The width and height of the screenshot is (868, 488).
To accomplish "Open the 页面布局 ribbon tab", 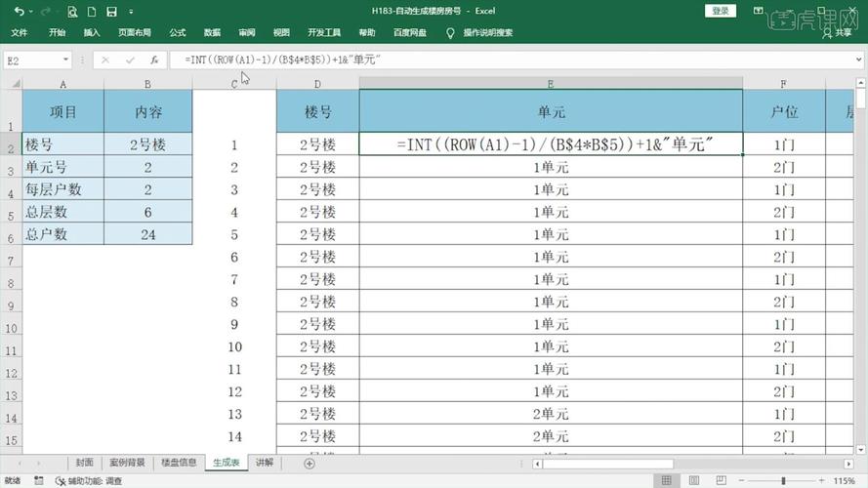I will click(x=135, y=32).
